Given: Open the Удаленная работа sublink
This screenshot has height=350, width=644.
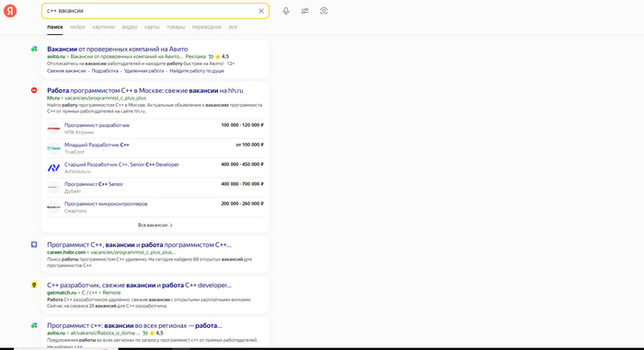Looking at the screenshot, I should click(144, 71).
